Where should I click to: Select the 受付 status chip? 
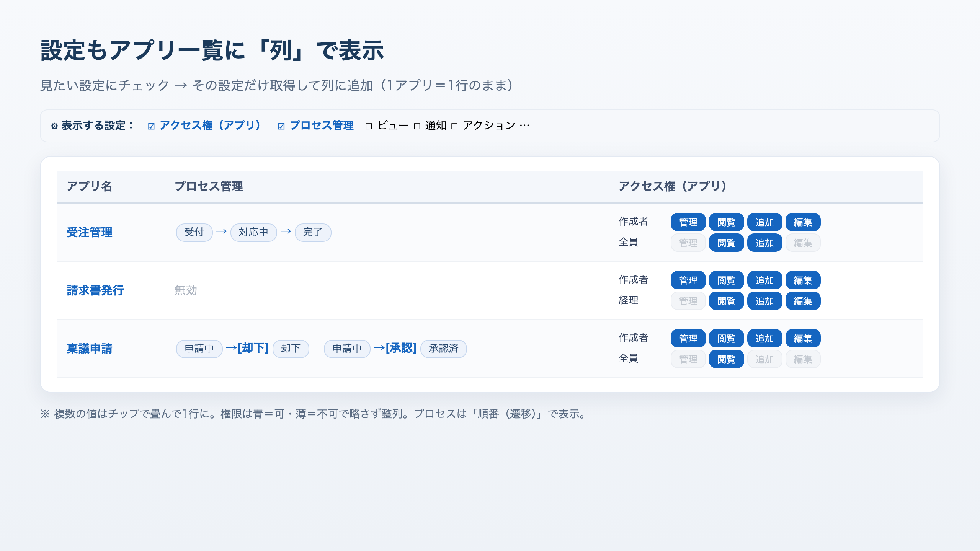coord(194,232)
